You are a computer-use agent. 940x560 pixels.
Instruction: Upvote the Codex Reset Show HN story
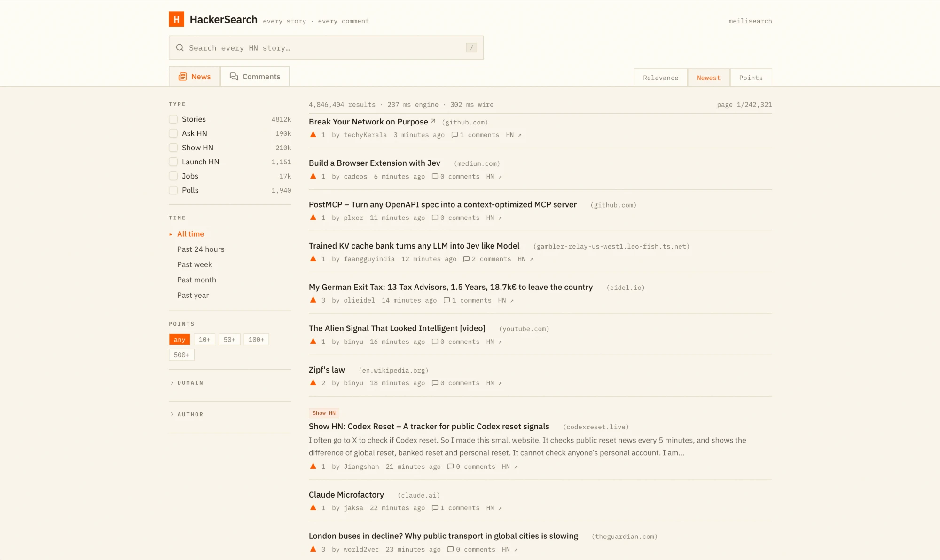click(313, 467)
